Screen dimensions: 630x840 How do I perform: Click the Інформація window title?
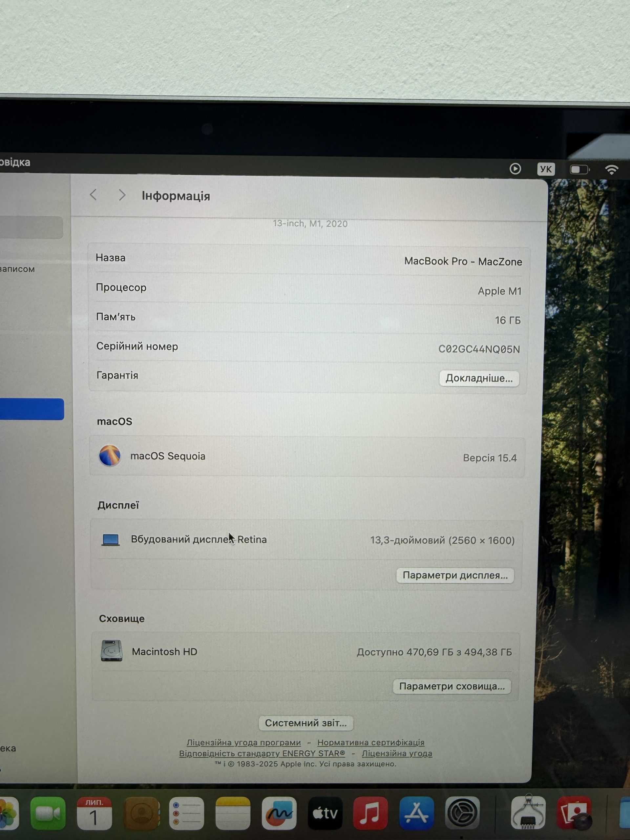pyautogui.click(x=176, y=196)
